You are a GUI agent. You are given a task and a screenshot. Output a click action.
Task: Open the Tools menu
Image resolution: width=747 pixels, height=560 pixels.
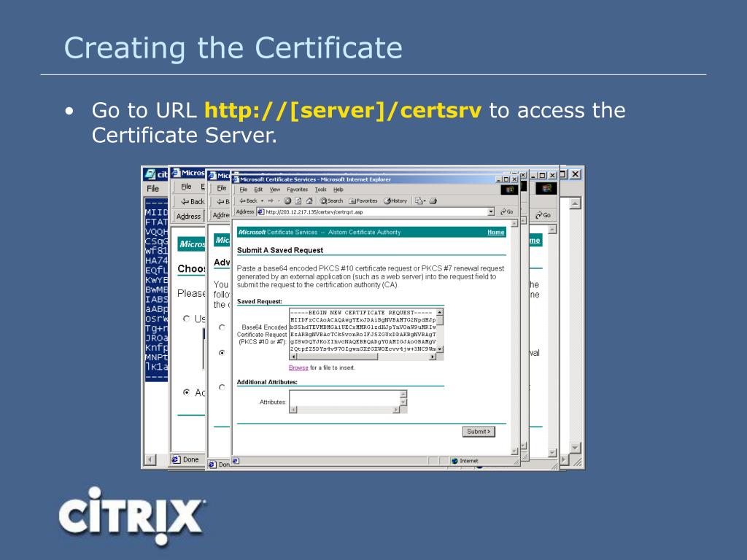coord(321,190)
